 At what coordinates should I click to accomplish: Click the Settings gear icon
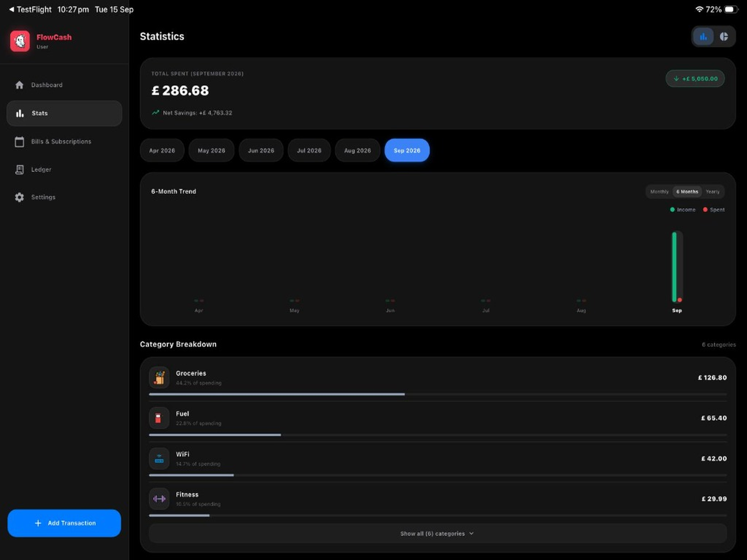(19, 197)
